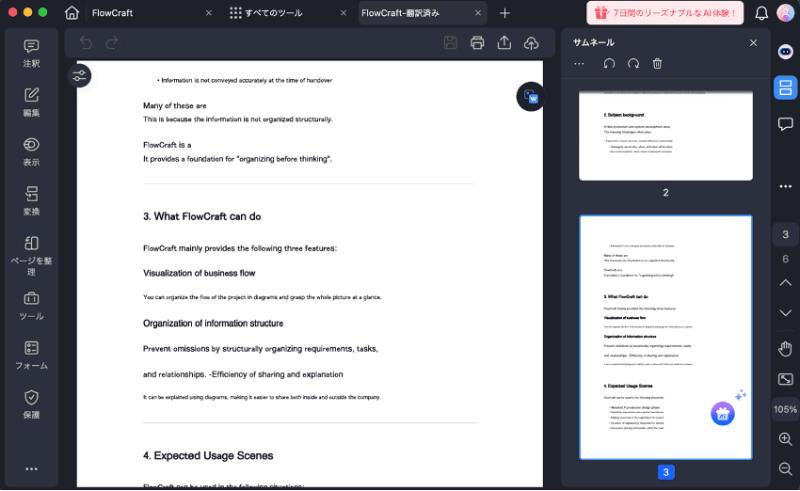Open right sidebar more options
The image size is (800, 491).
point(785,186)
